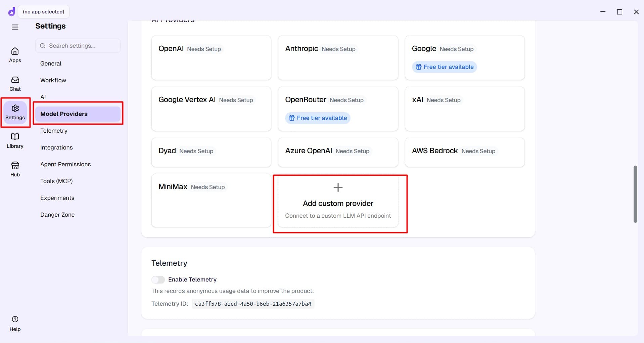
Task: Click the Needs Setup badge on xAI
Action: click(444, 100)
